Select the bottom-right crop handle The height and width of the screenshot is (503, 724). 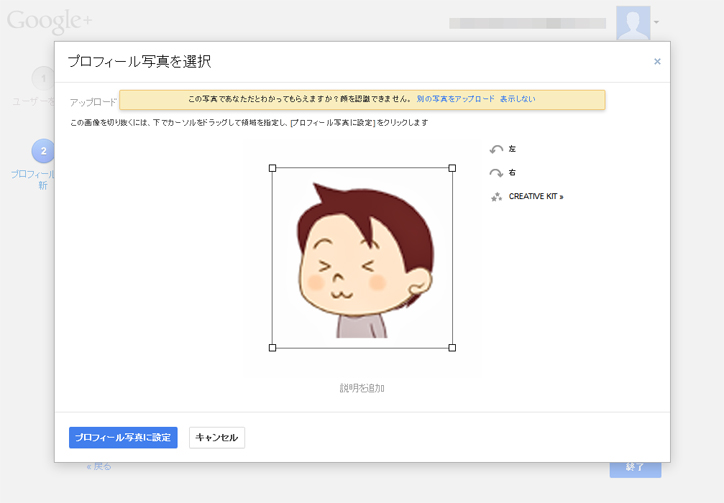tap(452, 347)
